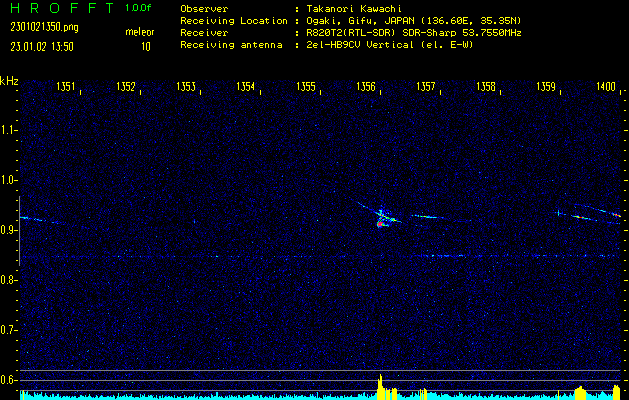
Task: Click the 2301021350.png filename
Action: (x=44, y=28)
